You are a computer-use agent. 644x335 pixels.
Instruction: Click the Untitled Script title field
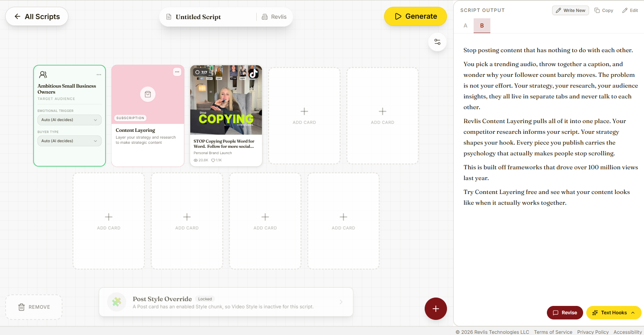pyautogui.click(x=198, y=17)
